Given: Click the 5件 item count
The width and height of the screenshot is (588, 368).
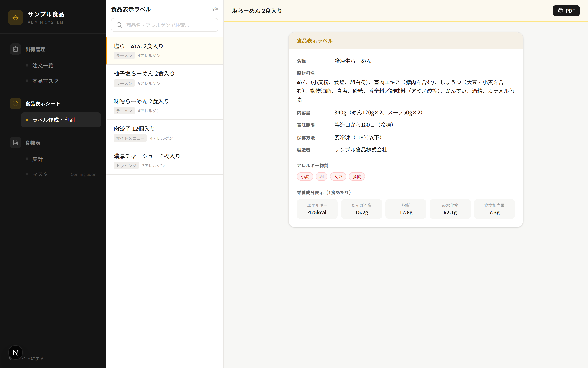Looking at the screenshot, I should point(215,9).
